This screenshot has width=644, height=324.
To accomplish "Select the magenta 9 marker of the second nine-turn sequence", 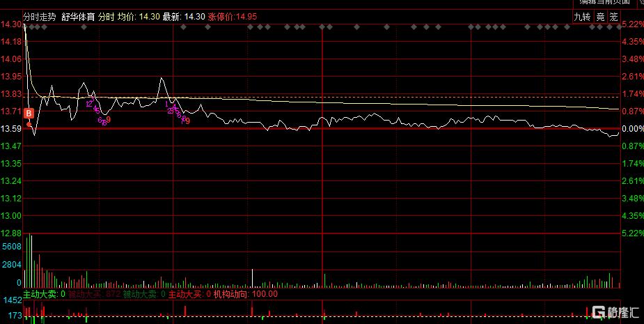I will click(188, 121).
